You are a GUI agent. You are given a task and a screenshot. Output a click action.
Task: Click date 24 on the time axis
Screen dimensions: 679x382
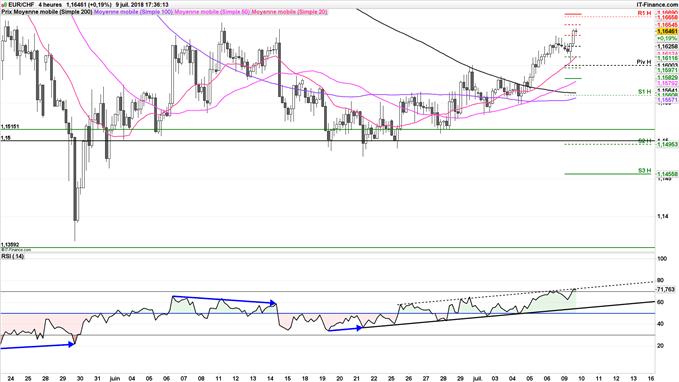[x=10, y=379]
